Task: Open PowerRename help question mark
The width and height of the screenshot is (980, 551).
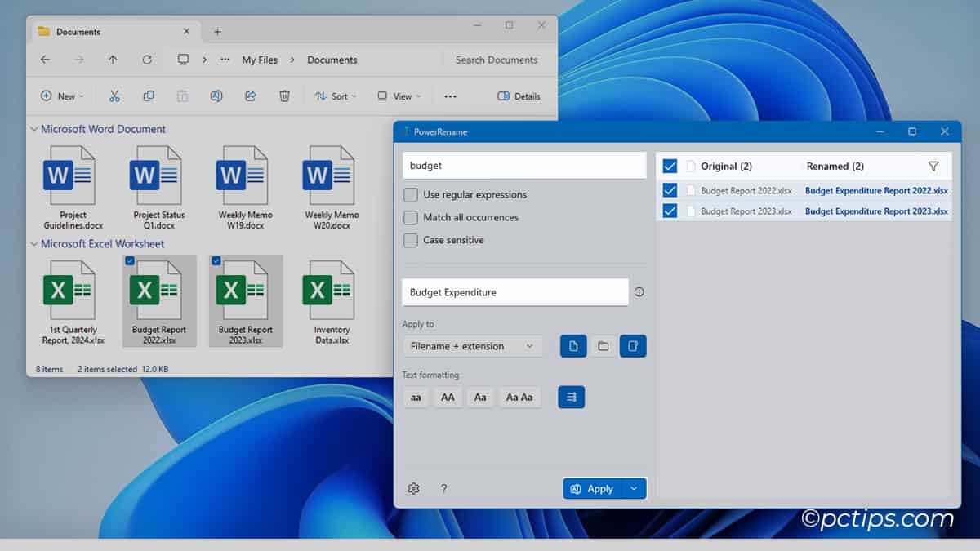Action: click(x=443, y=488)
